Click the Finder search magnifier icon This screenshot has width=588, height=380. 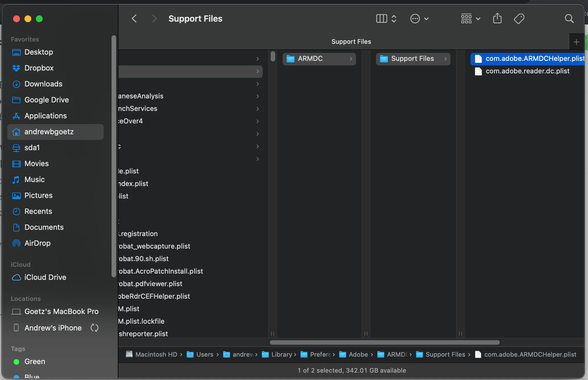click(x=569, y=19)
